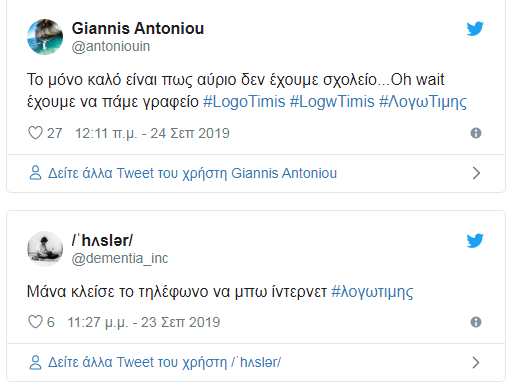Open Giannis Antoniou profile avatar
This screenshot has height=386, width=507.
[x=45, y=37]
